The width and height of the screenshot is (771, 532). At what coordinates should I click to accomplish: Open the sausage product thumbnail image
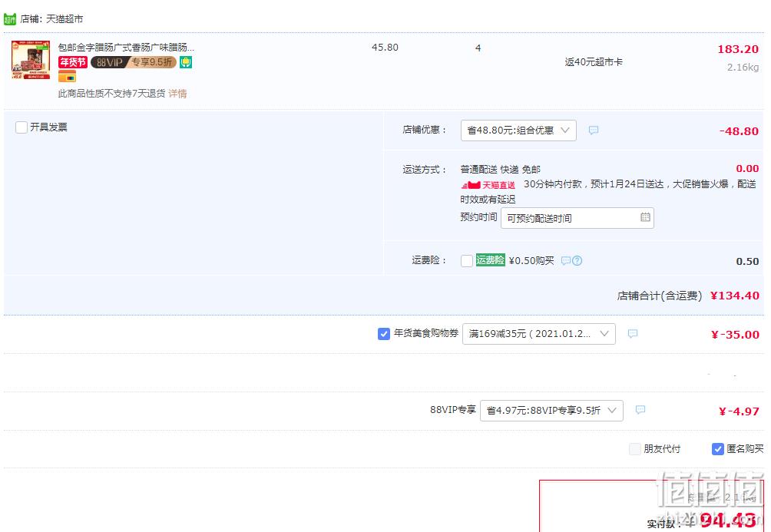pos(31,60)
